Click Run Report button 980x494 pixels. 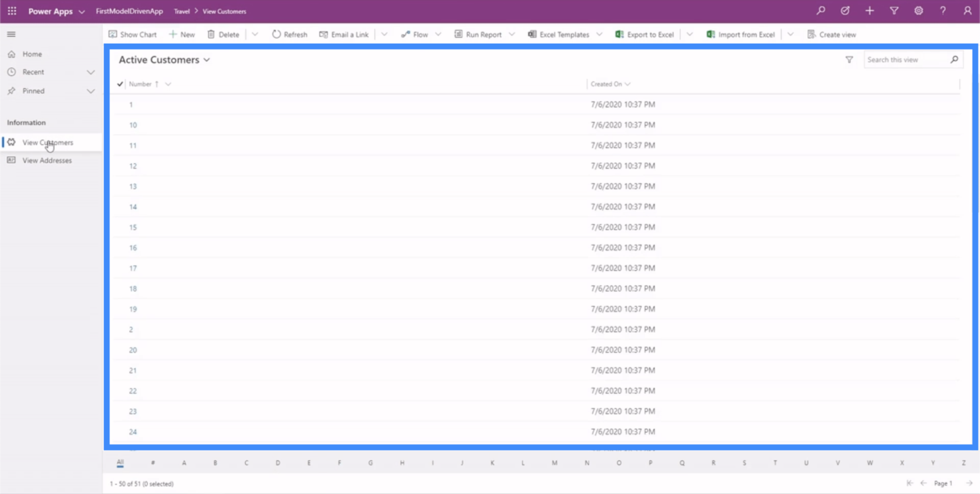478,34
